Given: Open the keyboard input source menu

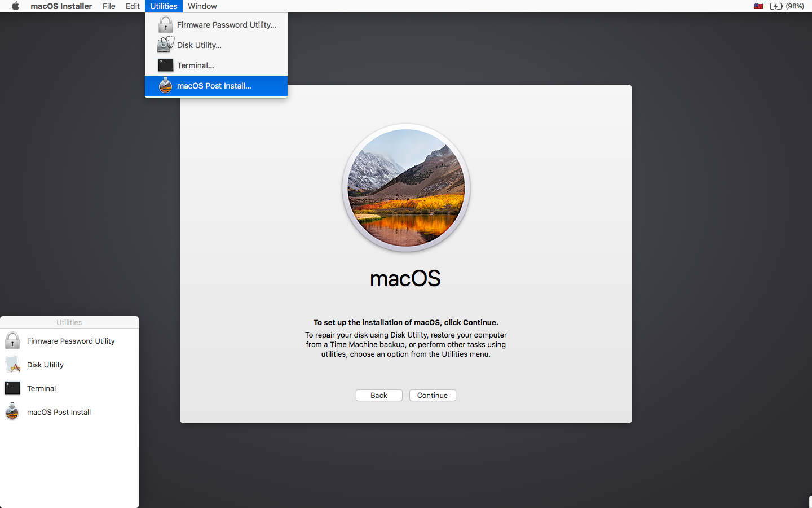Looking at the screenshot, I should (x=757, y=6).
